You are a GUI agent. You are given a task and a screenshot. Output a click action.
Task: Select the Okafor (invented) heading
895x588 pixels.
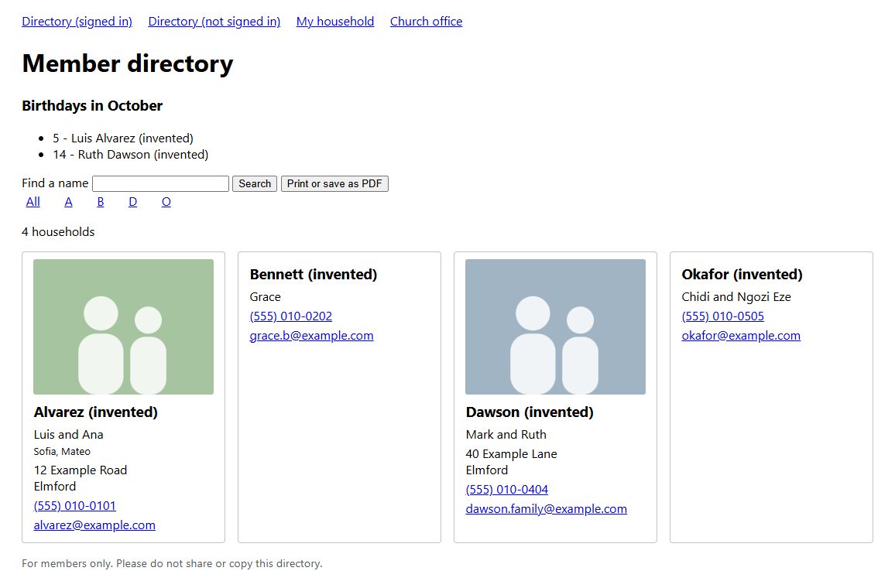[742, 275]
